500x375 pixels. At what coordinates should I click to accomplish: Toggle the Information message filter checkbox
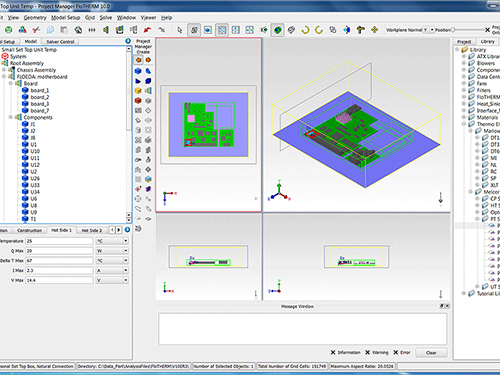(x=333, y=352)
